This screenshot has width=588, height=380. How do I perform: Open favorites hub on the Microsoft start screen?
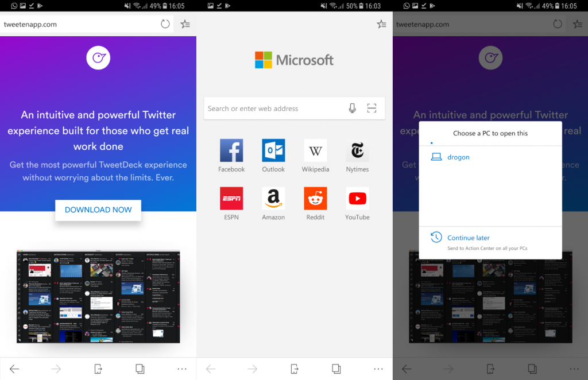(x=381, y=24)
